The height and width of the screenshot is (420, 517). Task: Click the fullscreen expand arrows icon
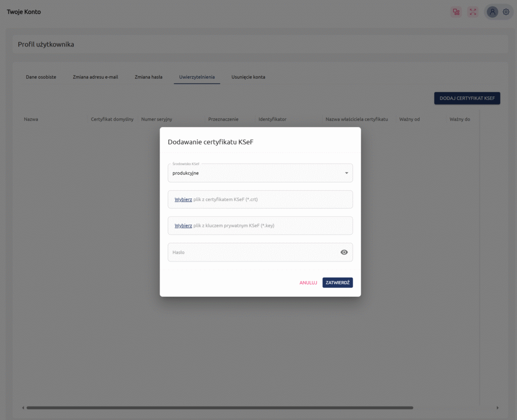tap(473, 12)
